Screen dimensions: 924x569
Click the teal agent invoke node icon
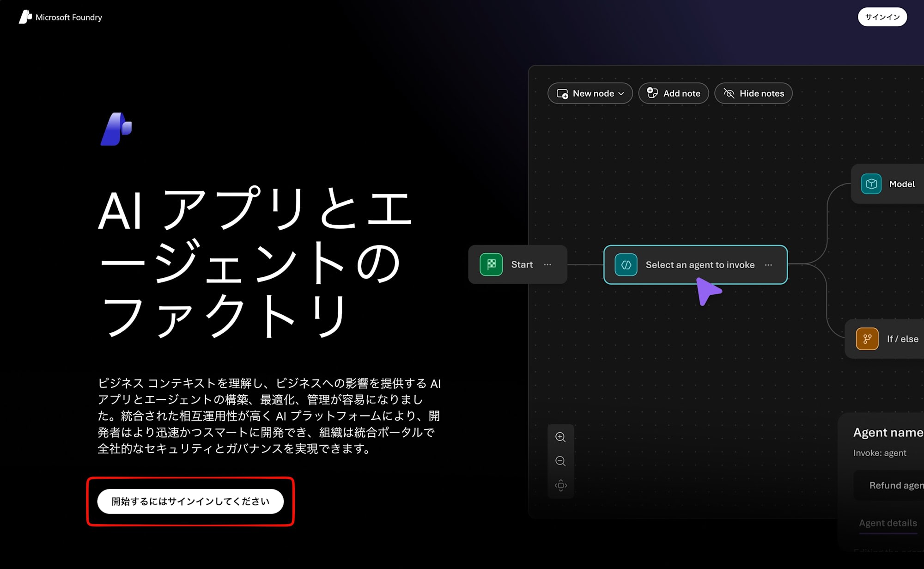[x=626, y=265]
